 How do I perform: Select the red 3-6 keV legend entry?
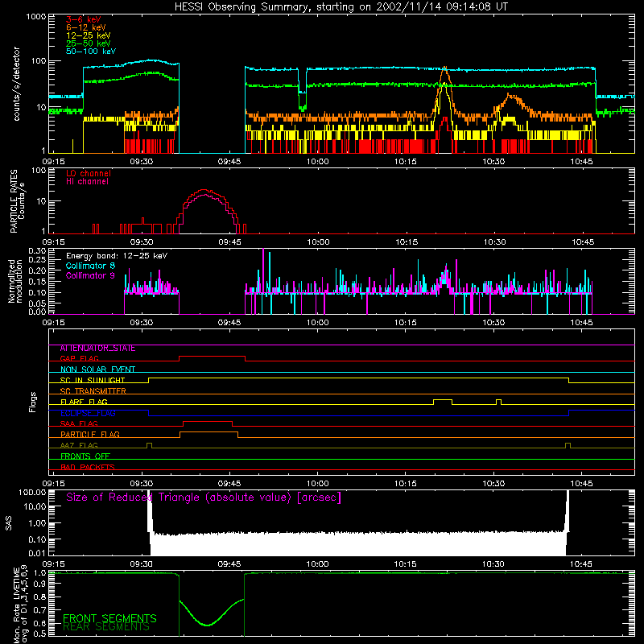pyautogui.click(x=83, y=19)
